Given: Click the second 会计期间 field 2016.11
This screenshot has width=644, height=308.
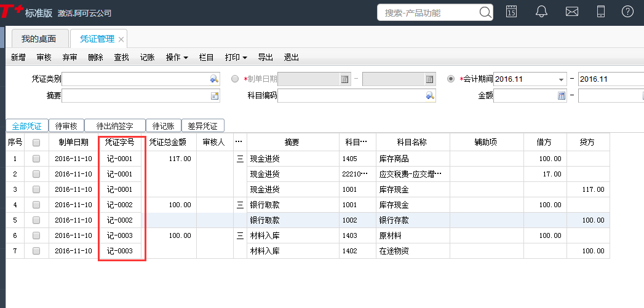Looking at the screenshot, I should pos(611,79).
